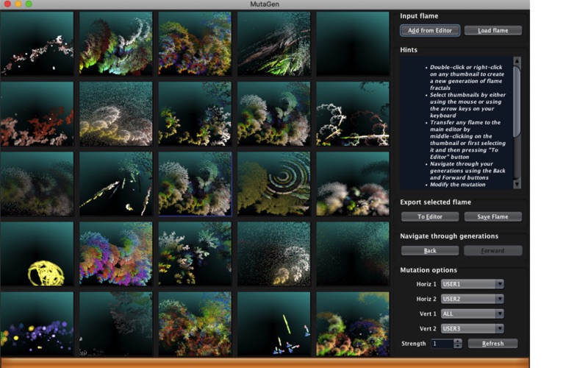The image size is (588, 368).
Task: Select the purple-orange rainbow thumbnail in fourth row
Action: pyautogui.click(x=116, y=254)
